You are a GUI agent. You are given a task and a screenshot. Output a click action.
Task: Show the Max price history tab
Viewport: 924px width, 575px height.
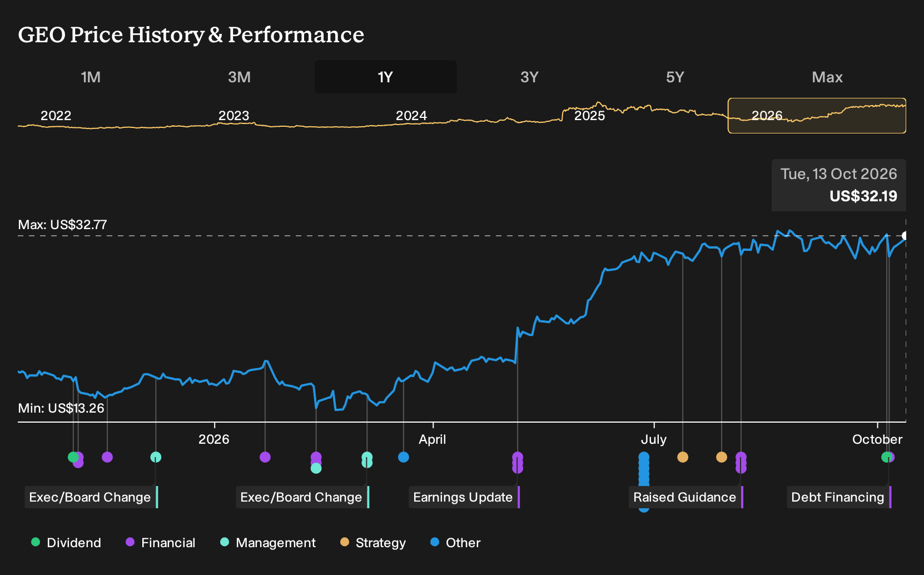click(827, 77)
